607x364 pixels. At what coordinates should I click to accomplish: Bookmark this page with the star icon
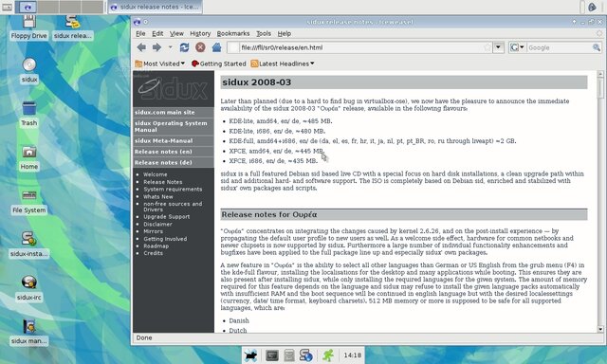pyautogui.click(x=487, y=47)
